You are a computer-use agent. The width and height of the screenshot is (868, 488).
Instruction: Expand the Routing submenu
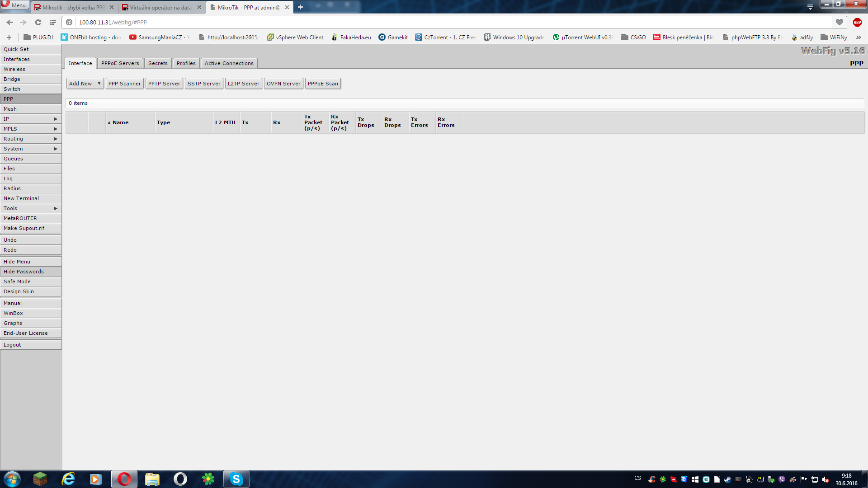click(31, 139)
